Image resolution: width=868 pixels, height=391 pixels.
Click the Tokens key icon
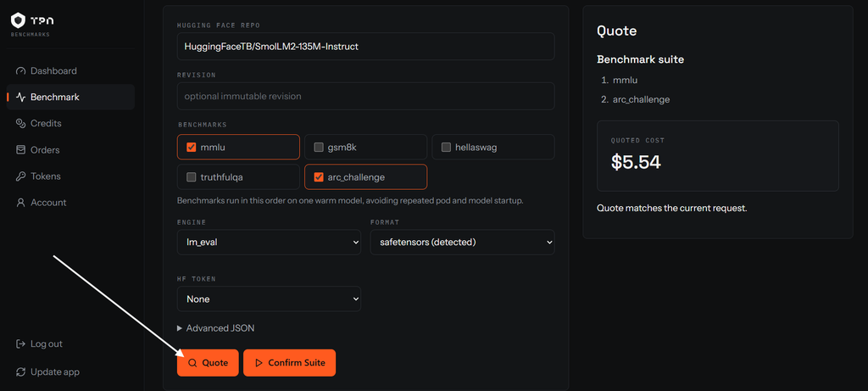(21, 176)
